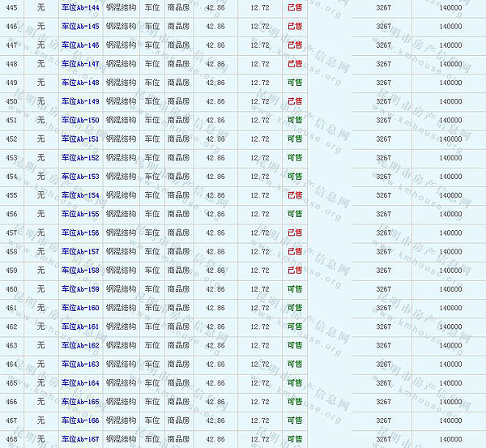Click the 已售 status in row 445
This screenshot has height=448, width=486.
click(295, 7)
